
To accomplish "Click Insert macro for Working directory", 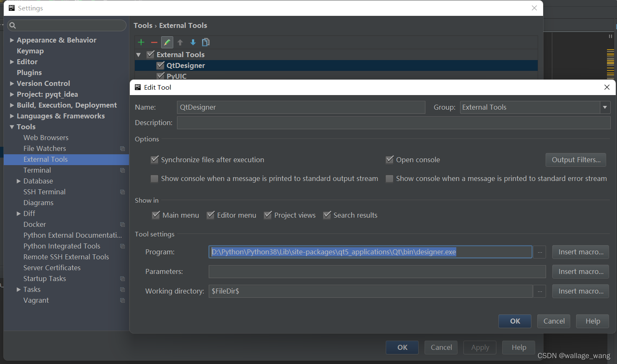I will coord(581,291).
